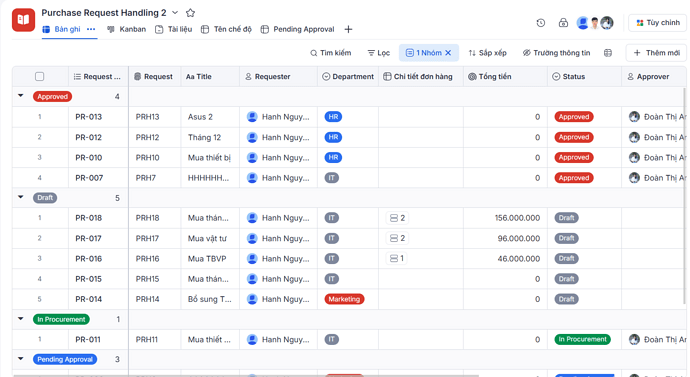This screenshot has height=377, width=690.
Task: Collapse the In Procurement group
Action: click(x=21, y=319)
